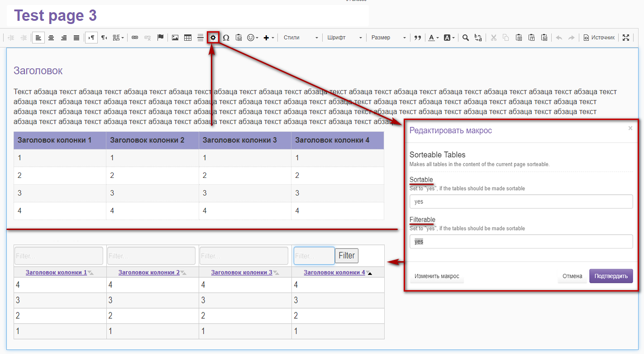644x354 pixels.
Task: Click the Sortable input field
Action: [x=521, y=201]
